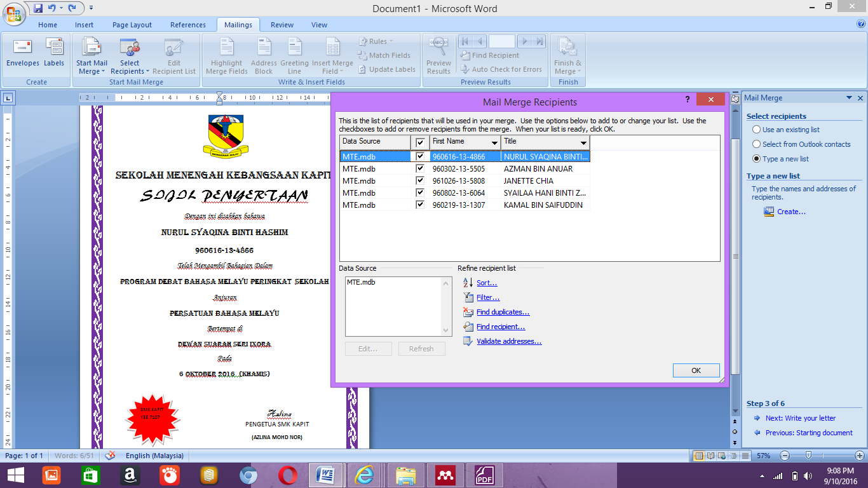The image size is (868, 488).
Task: Open the Page Layout tab
Action: pyautogui.click(x=132, y=25)
